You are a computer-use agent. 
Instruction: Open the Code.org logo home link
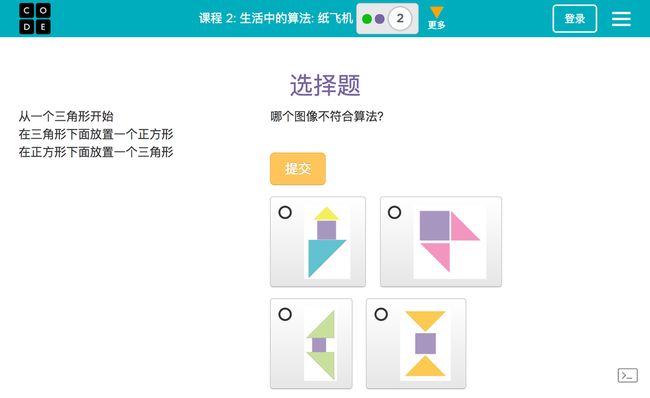35,18
